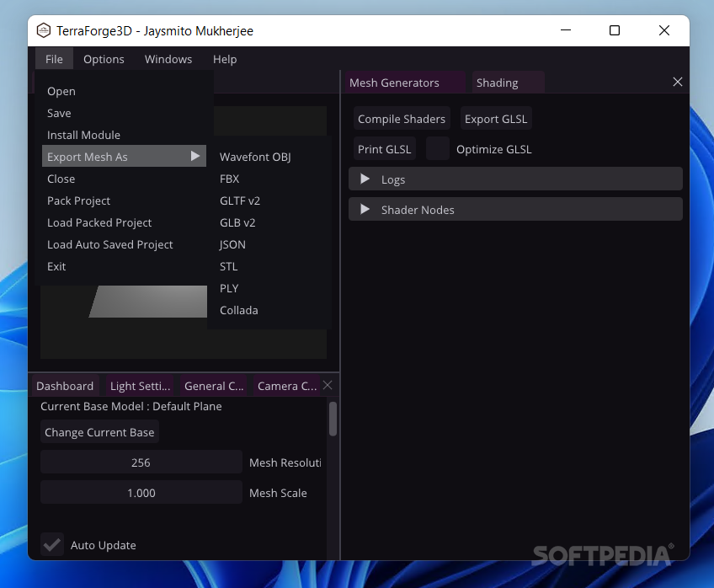
Task: Close the Mesh Generators/Shading panel
Action: pyautogui.click(x=678, y=82)
